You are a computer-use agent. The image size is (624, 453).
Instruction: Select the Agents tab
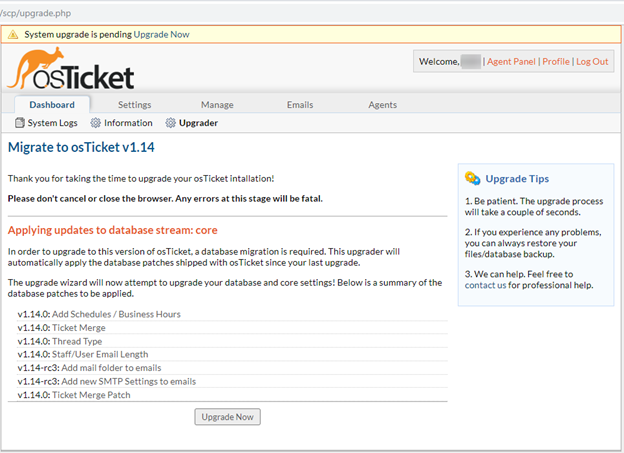382,105
